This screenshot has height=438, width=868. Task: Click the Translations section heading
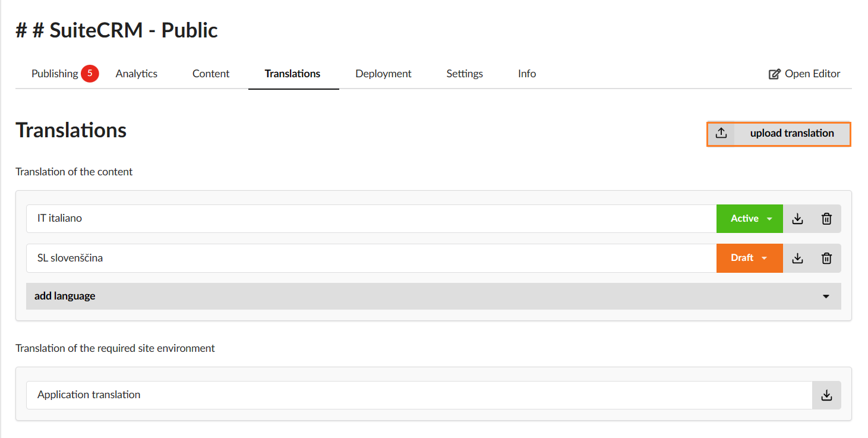[71, 130]
